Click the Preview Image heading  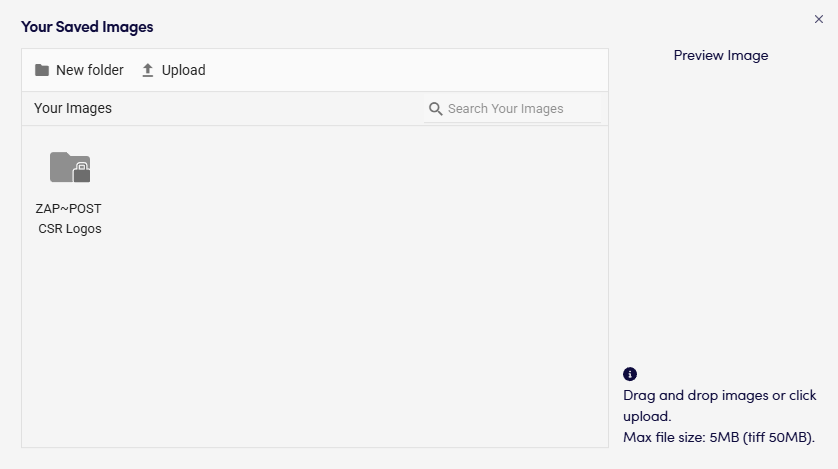pos(721,56)
